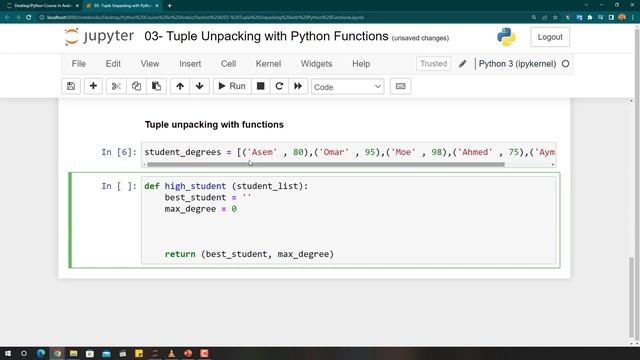Click inside the high_student function cell editor

pyautogui.click(x=349, y=220)
